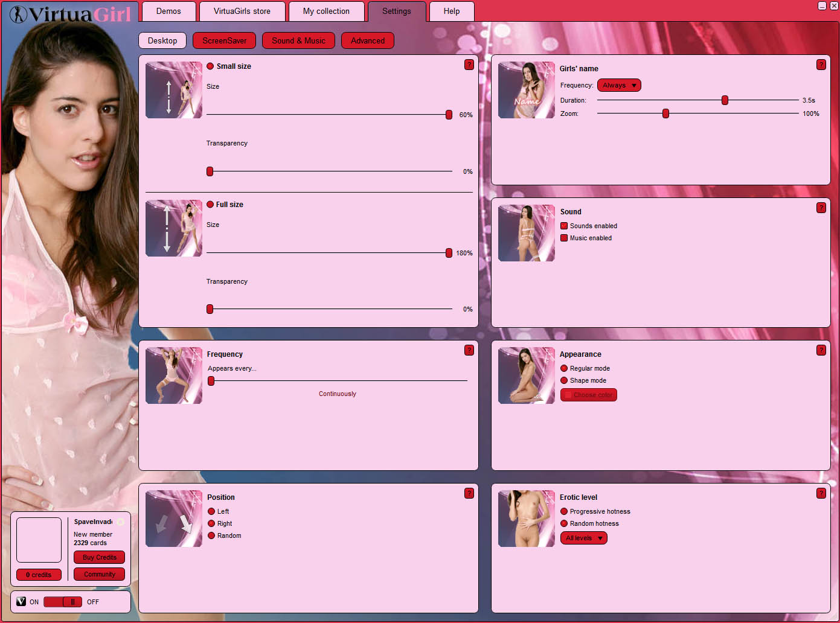Open help for the Position panel
840x623 pixels.
[469, 493]
